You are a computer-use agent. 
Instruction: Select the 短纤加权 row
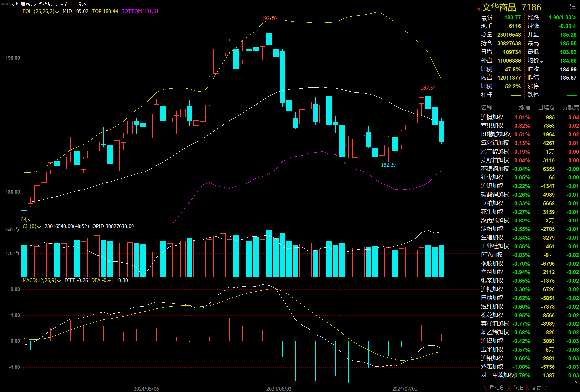[x=530, y=307]
